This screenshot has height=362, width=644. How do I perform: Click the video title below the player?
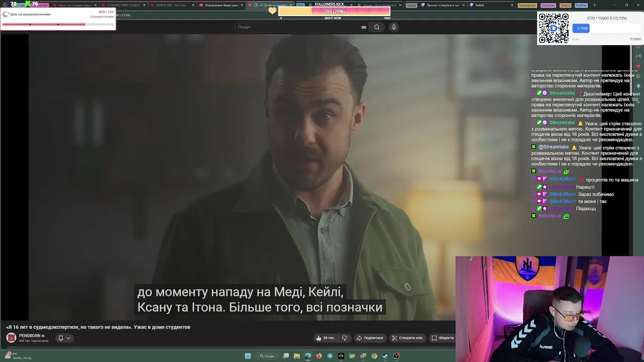98,327
